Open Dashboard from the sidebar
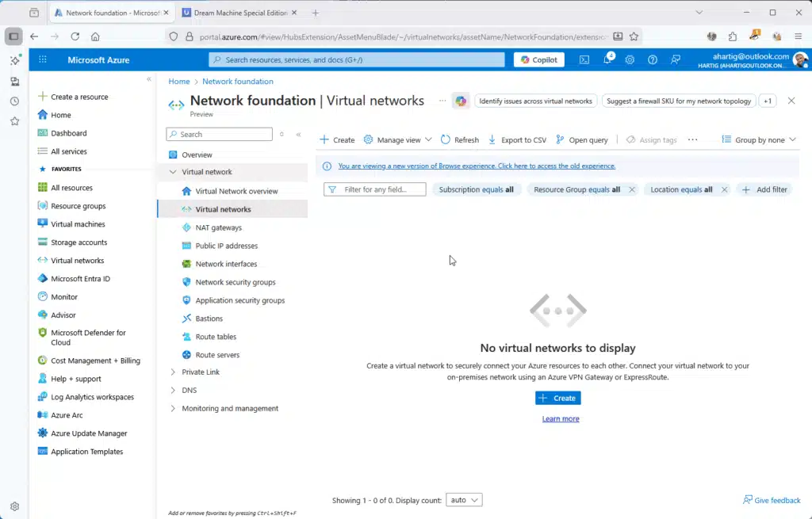 click(62, 133)
